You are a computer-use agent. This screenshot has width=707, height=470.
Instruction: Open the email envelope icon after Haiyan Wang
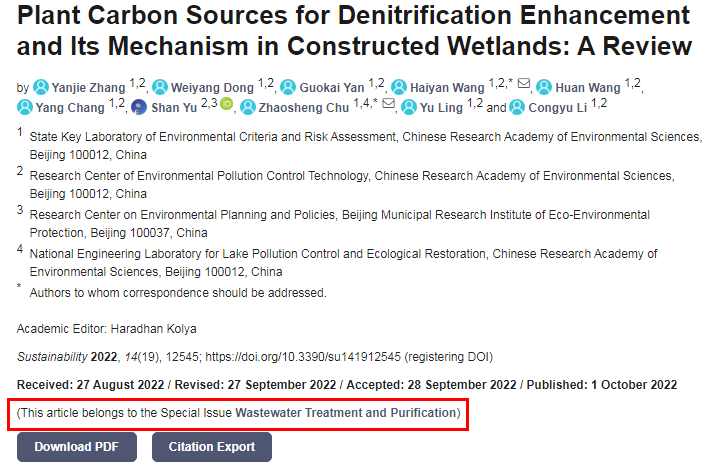pos(524,87)
